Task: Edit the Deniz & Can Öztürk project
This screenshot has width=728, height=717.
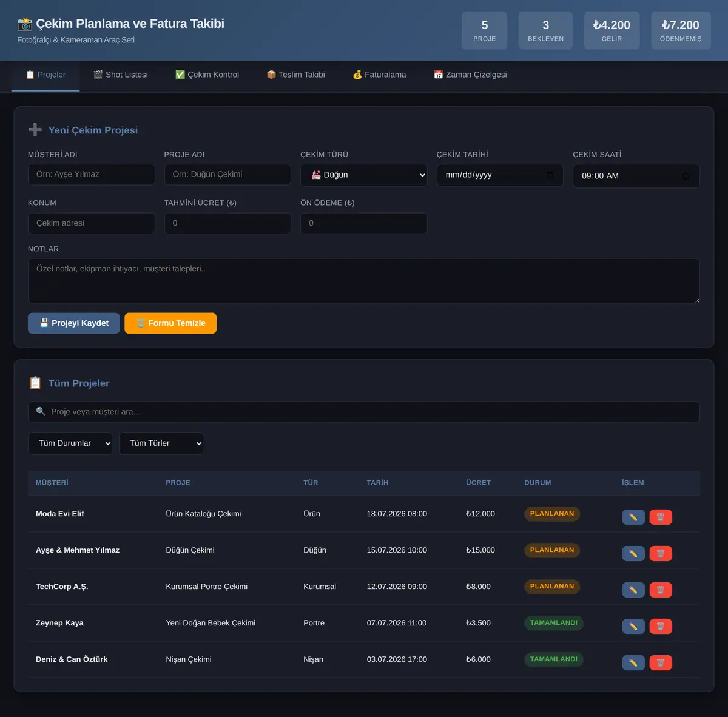Action: click(633, 662)
